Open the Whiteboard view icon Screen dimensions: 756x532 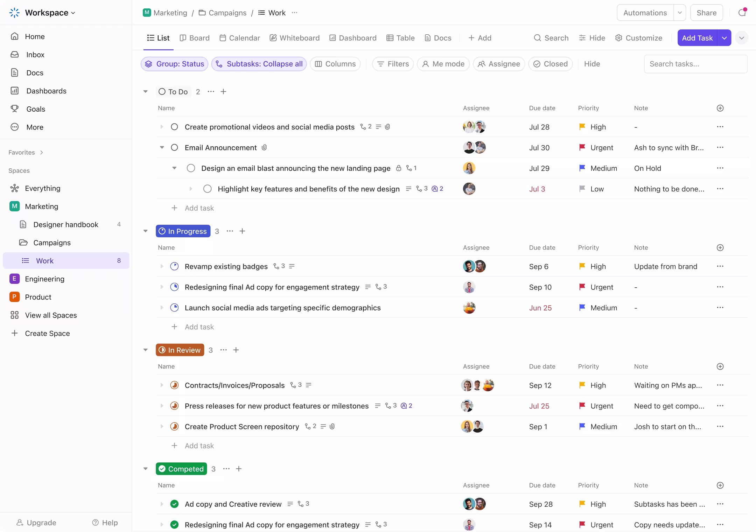(x=273, y=38)
